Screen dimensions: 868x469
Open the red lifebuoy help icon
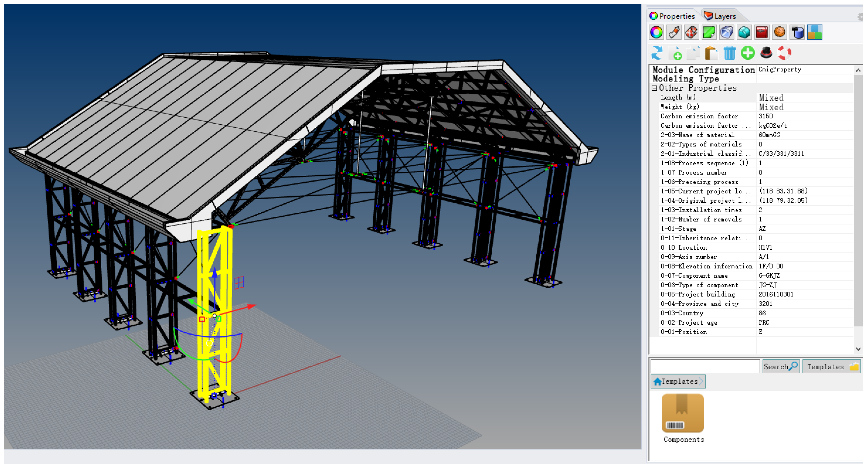[x=784, y=53]
